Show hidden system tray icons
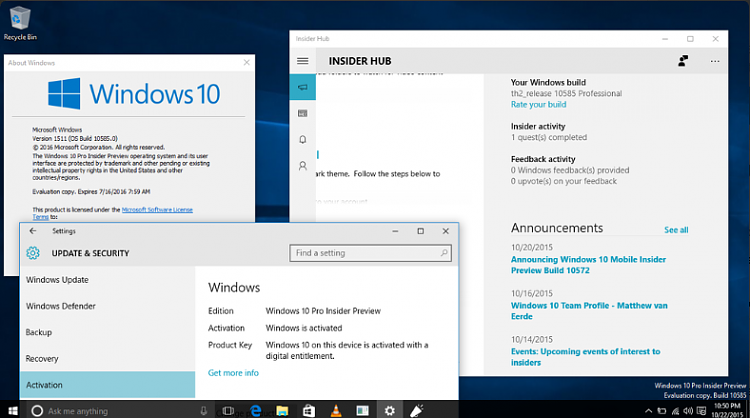This screenshot has height=418, width=750. point(648,411)
